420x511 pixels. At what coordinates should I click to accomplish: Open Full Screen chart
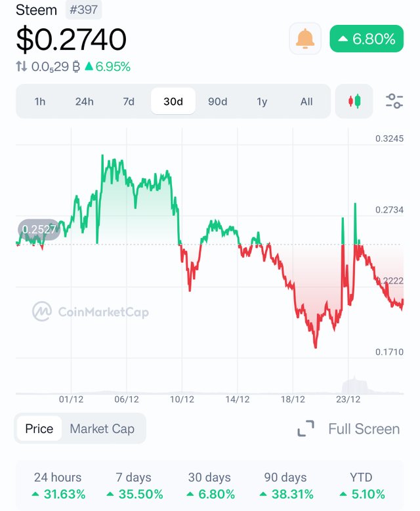pos(364,429)
